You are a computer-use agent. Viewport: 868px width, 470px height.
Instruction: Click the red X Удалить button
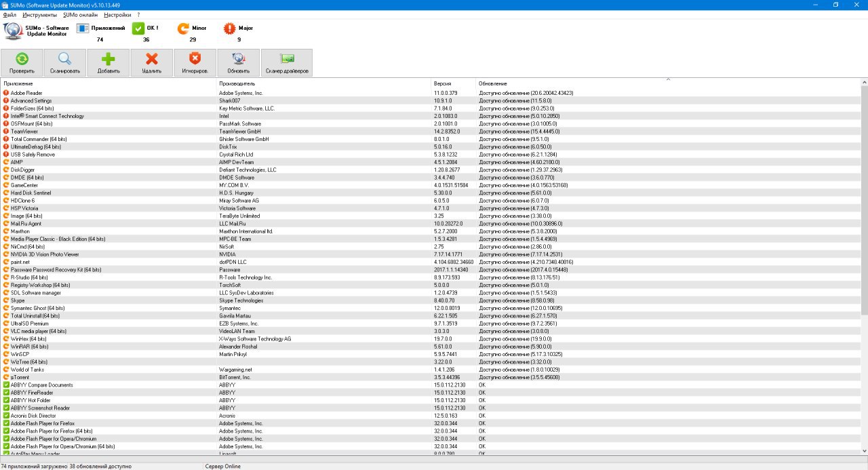(152, 62)
